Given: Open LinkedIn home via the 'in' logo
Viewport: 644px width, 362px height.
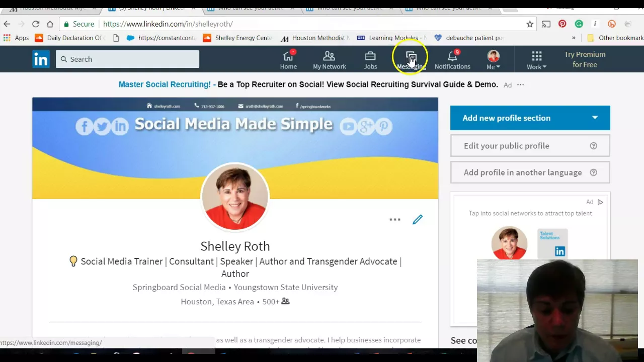Looking at the screenshot, I should pyautogui.click(x=41, y=59).
